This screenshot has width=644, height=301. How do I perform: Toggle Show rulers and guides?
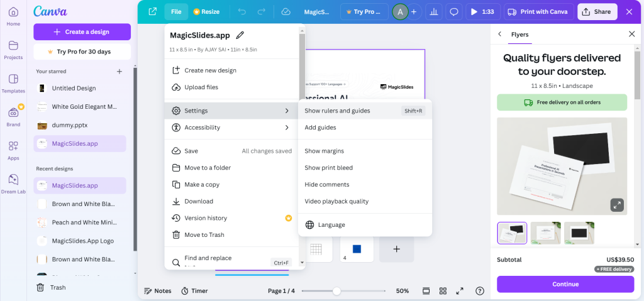pyautogui.click(x=365, y=111)
